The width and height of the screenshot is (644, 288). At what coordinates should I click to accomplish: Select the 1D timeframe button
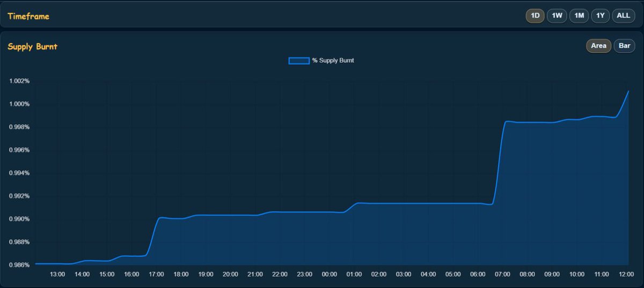tap(535, 16)
